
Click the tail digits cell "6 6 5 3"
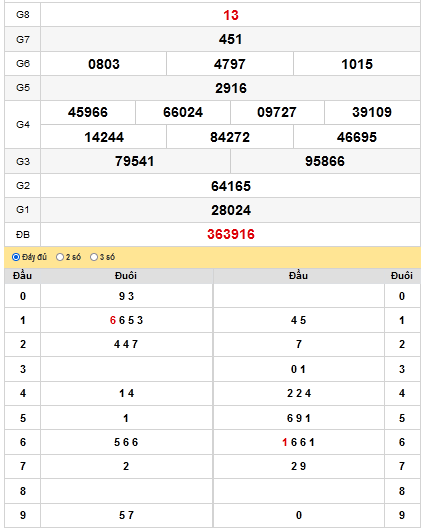click(126, 320)
